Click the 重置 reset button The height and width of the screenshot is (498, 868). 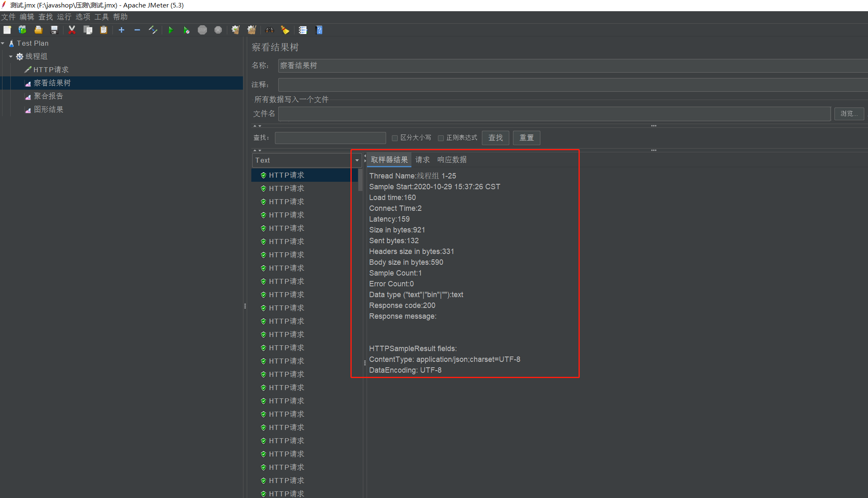tap(527, 138)
